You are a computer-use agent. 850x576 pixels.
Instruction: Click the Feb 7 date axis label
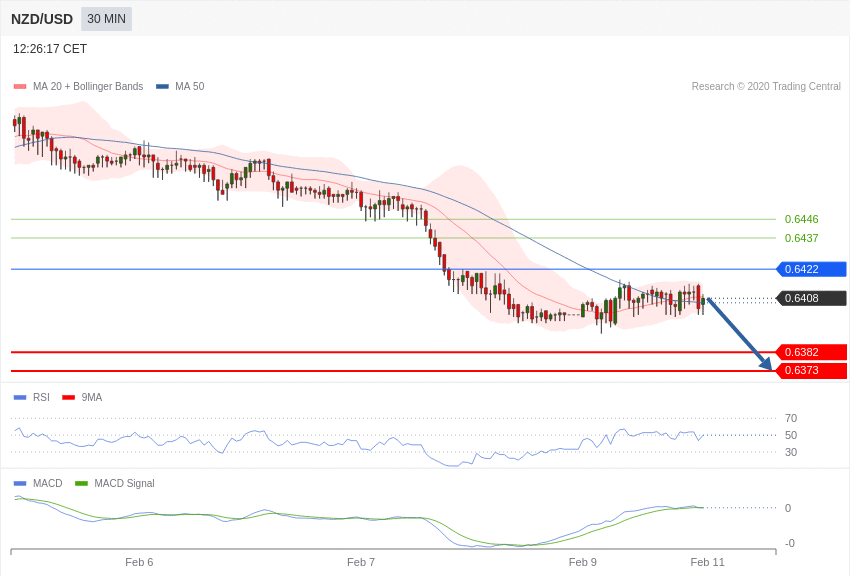[361, 562]
